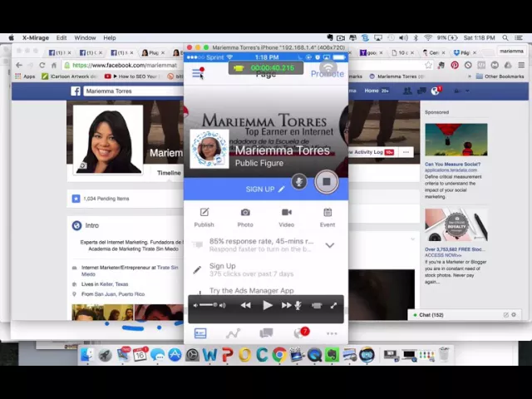The image size is (532, 399).
Task: Bookmark this page with the star icon
Action: [x=428, y=65]
